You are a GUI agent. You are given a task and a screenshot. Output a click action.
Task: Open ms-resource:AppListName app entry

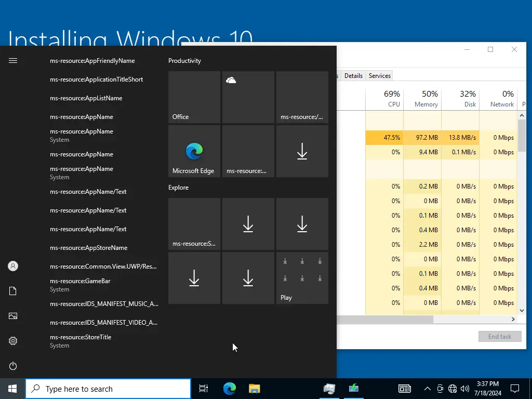86,98
